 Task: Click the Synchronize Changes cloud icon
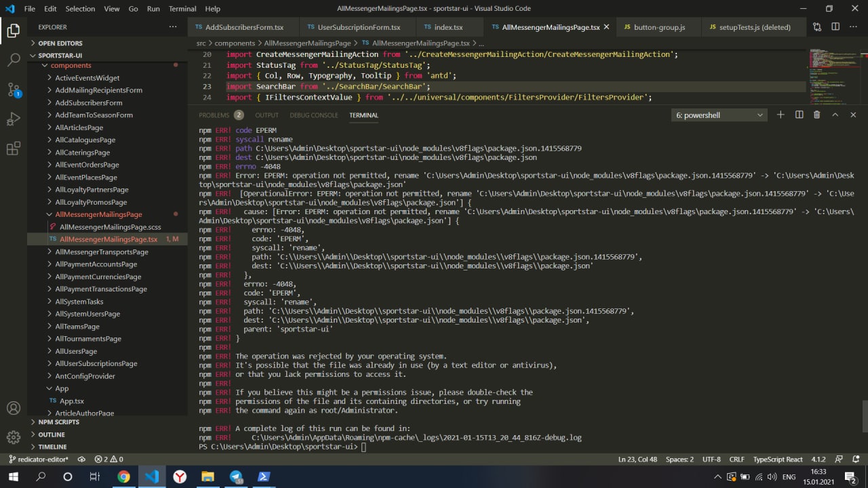click(81, 459)
